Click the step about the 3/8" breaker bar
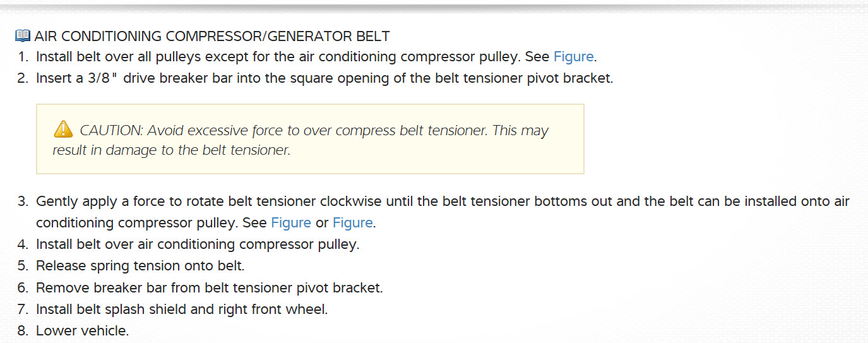The image size is (868, 343). 324,78
